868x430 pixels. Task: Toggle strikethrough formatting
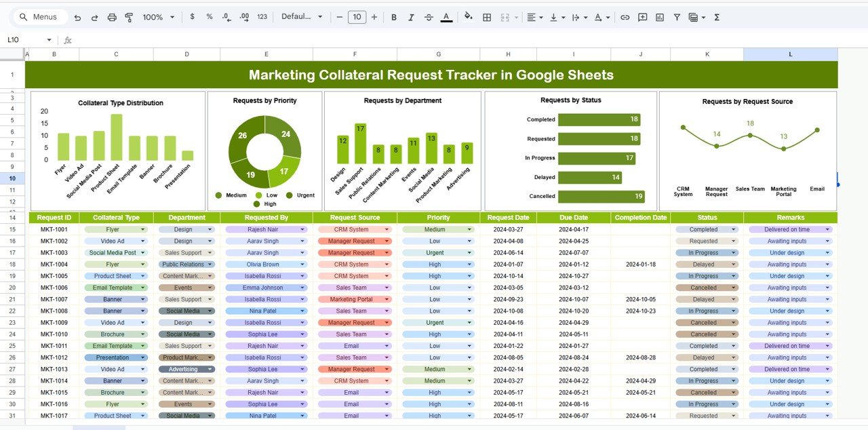429,17
